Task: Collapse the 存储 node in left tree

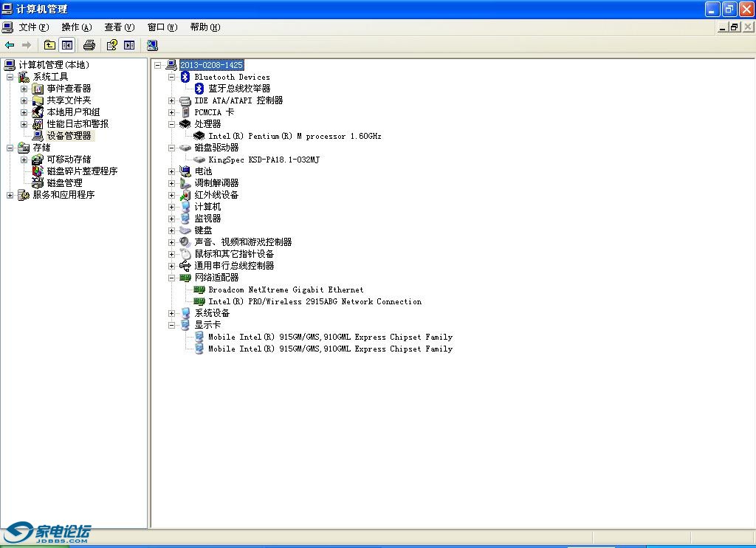Action: pyautogui.click(x=10, y=148)
